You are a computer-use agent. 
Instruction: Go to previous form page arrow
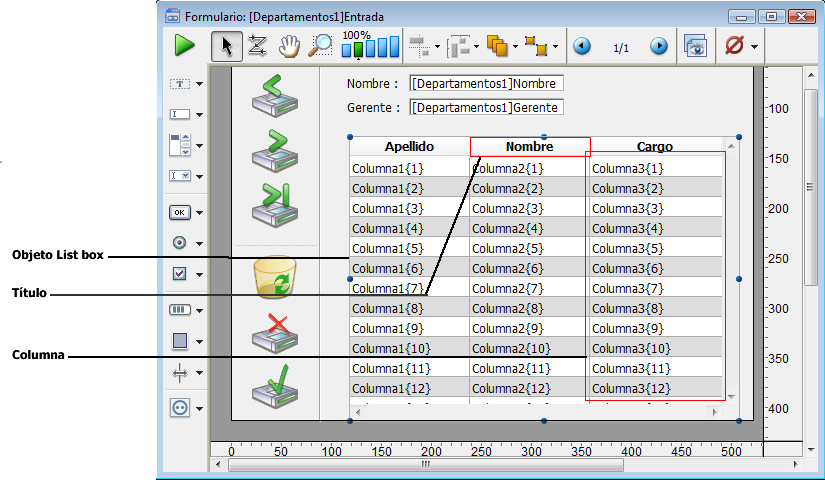[582, 47]
